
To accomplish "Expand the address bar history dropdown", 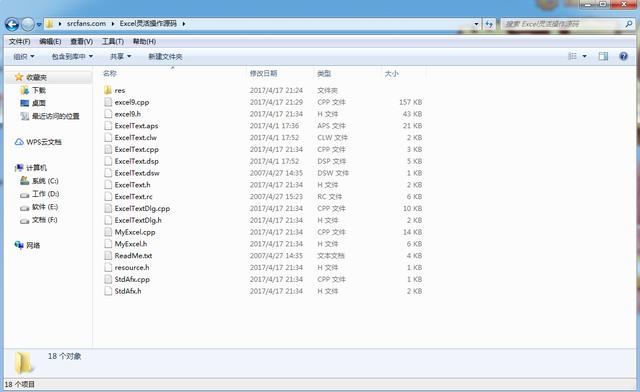I will 476,24.
